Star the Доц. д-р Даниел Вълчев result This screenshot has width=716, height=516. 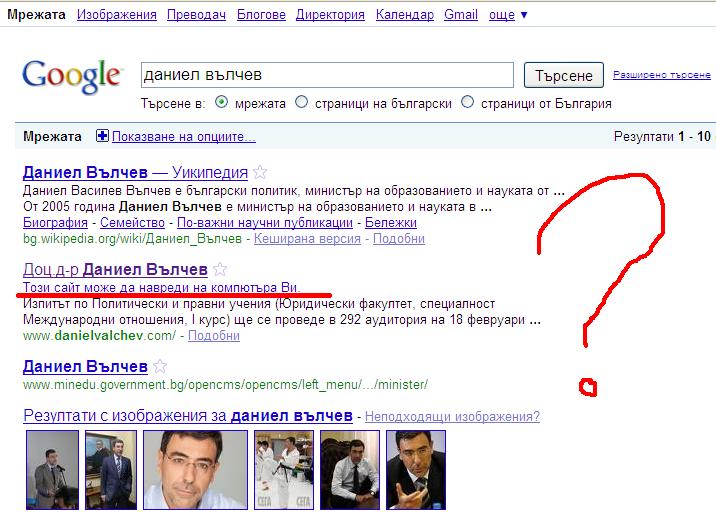click(221, 270)
